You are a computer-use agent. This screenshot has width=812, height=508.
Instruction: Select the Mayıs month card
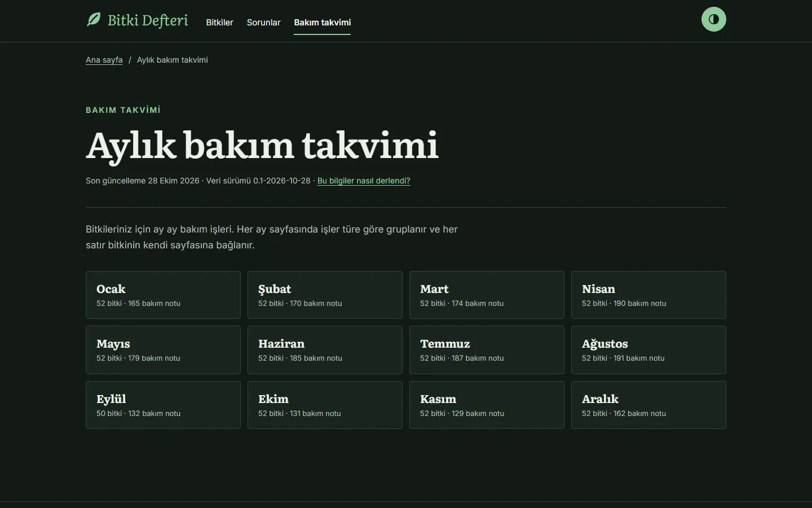click(163, 350)
